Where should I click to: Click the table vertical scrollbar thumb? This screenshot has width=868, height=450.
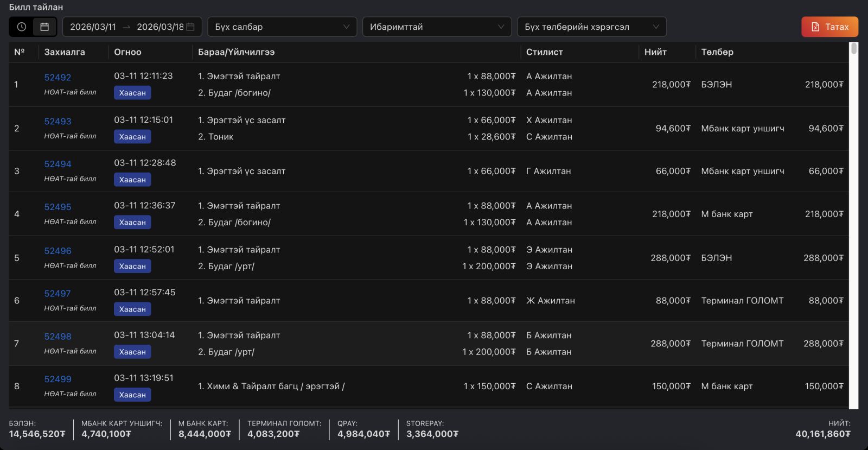854,49
